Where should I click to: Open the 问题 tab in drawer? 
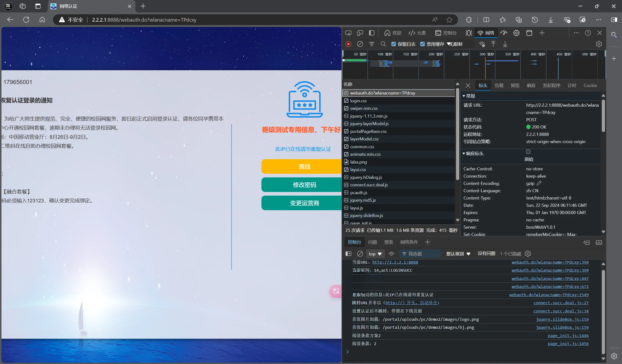pos(372,242)
